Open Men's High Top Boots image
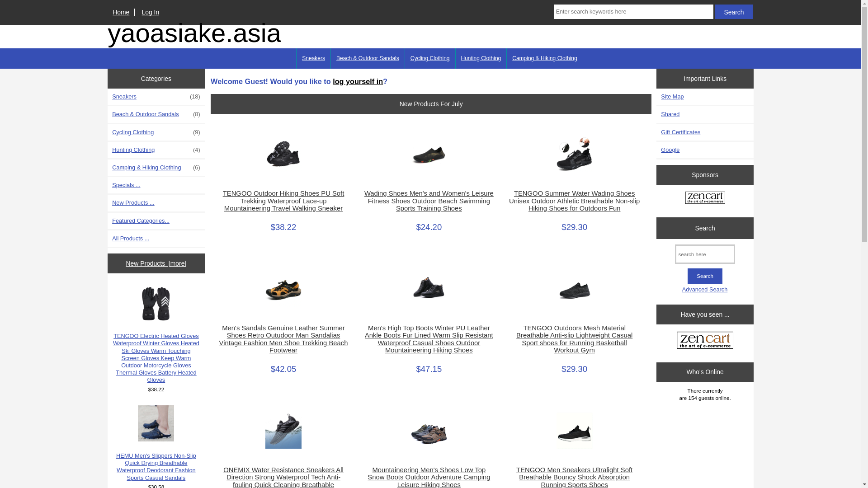868x488 pixels. pos(429,289)
